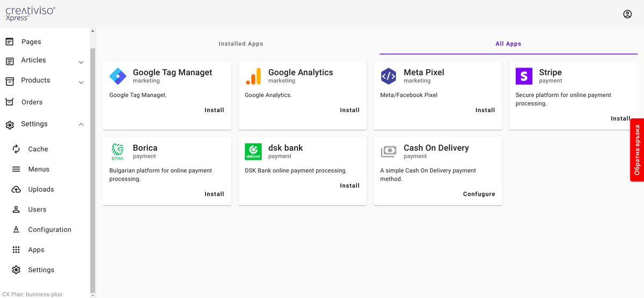
Task: Click the Stripe purple S logo
Action: pyautogui.click(x=524, y=76)
